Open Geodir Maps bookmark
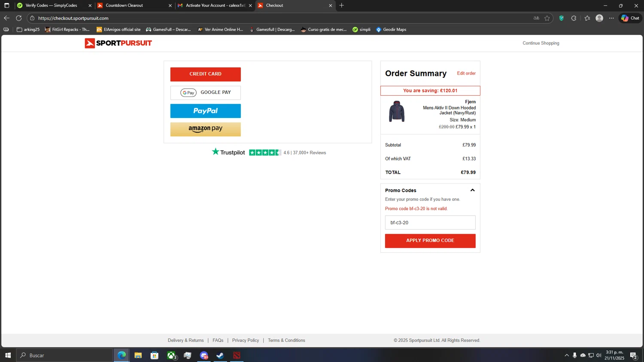Screen dimensions: 644x362 (391, 30)
